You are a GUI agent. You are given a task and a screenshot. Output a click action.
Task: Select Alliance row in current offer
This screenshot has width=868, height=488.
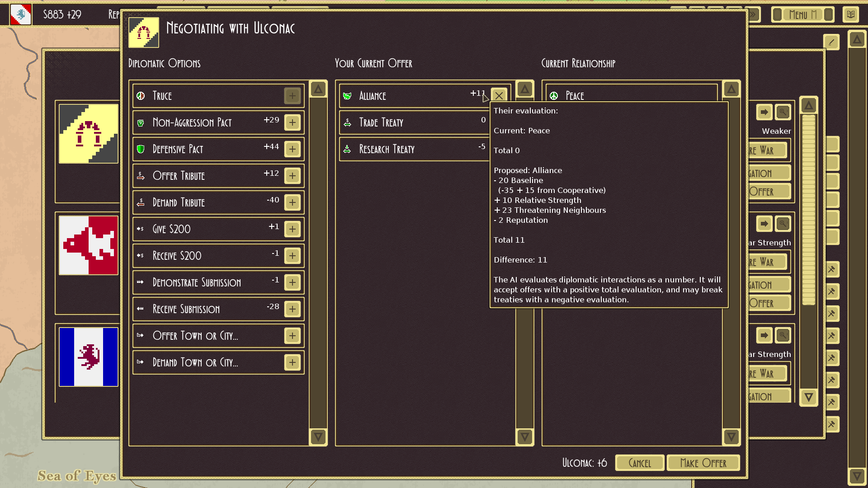(x=425, y=96)
